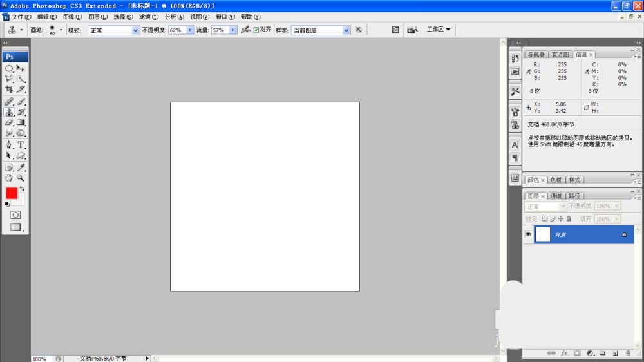Open the tool preset picker arrow
The height and width of the screenshot is (362, 644).
click(x=21, y=30)
